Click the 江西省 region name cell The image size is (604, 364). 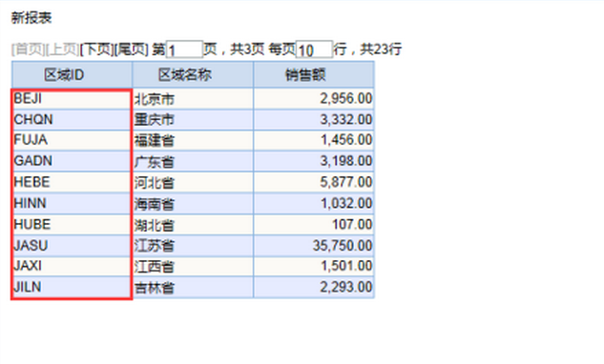coord(193,266)
